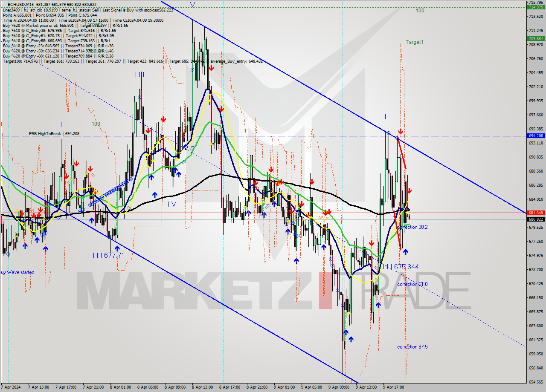
Task: Click time axis label 9 Apr 17:00
Action: pos(394,387)
